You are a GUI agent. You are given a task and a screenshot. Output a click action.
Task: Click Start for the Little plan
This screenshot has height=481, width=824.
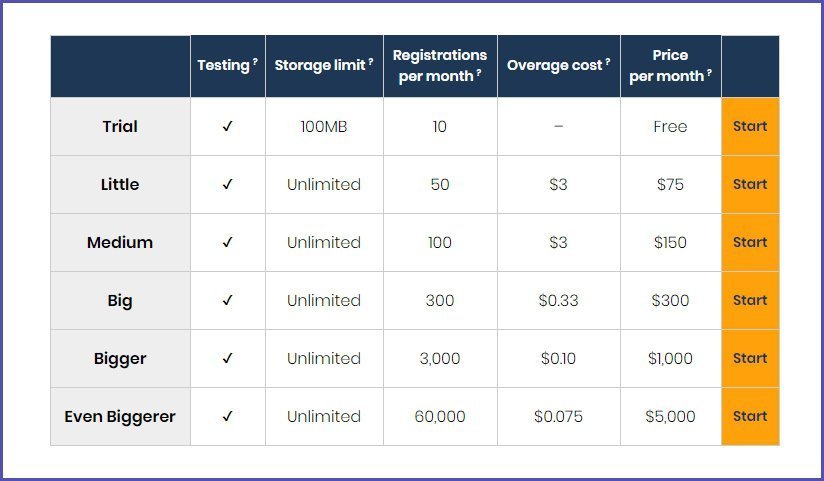[x=750, y=185]
